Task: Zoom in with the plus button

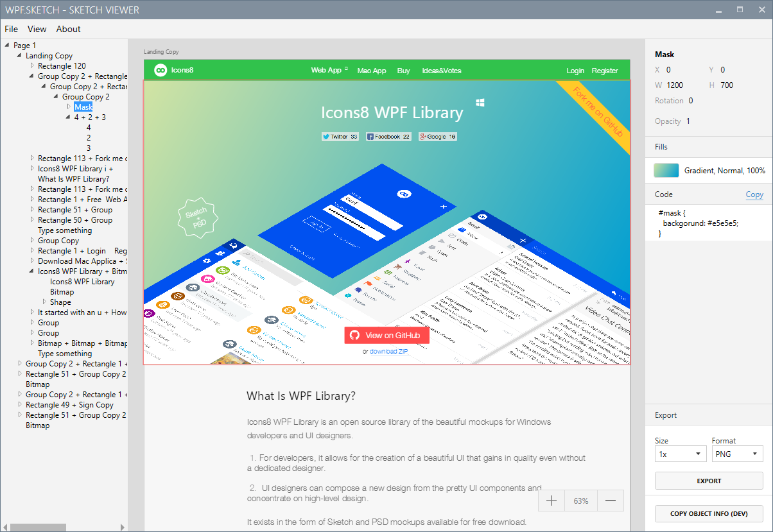Action: tap(551, 501)
